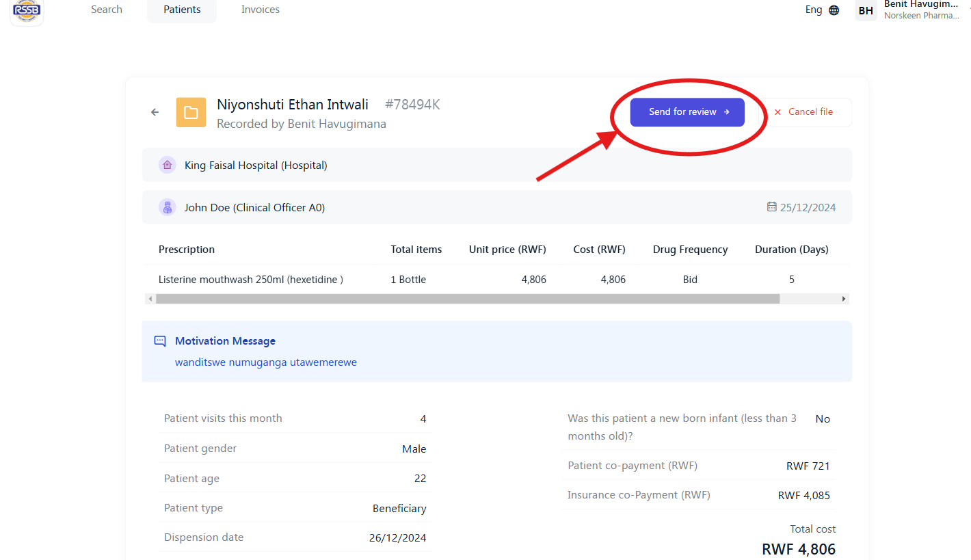Screen dimensions: 971x560
Task: Click the Drug Frequency column header
Action: click(690, 250)
